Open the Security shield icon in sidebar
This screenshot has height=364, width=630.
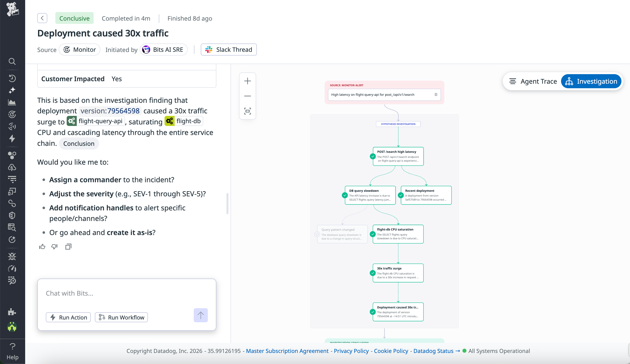[x=12, y=215]
